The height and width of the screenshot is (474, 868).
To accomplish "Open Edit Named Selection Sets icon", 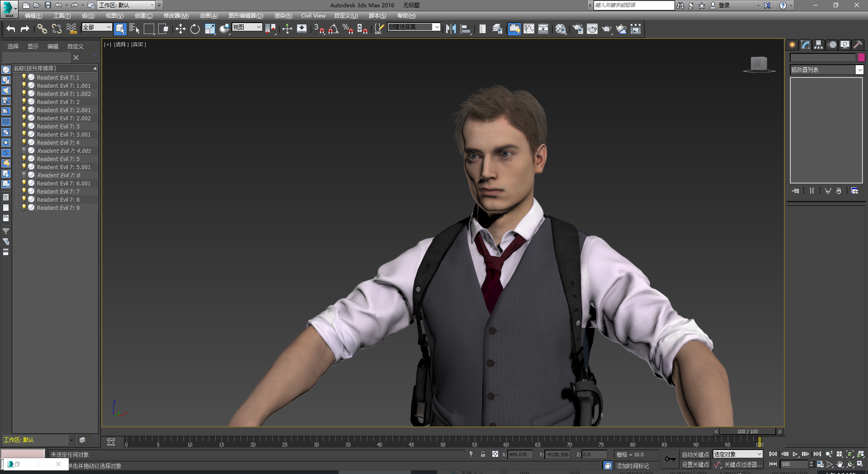I will 379,29.
